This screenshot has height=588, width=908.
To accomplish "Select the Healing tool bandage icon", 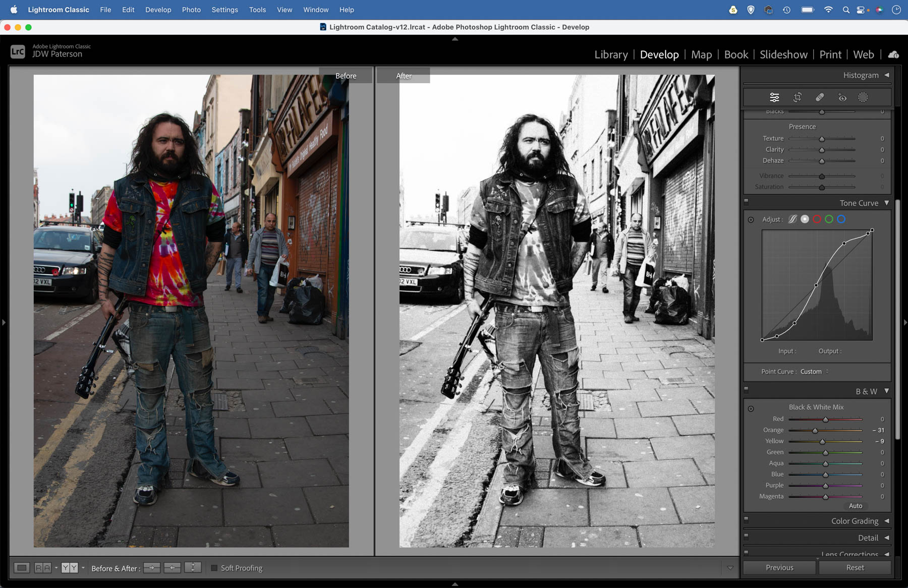I will coord(820,97).
